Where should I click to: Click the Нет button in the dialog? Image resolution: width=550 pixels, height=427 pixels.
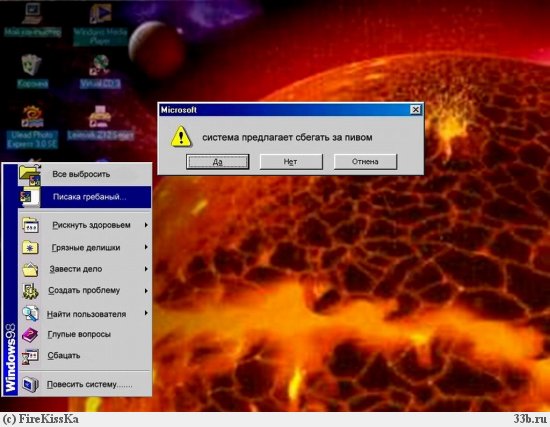291,162
